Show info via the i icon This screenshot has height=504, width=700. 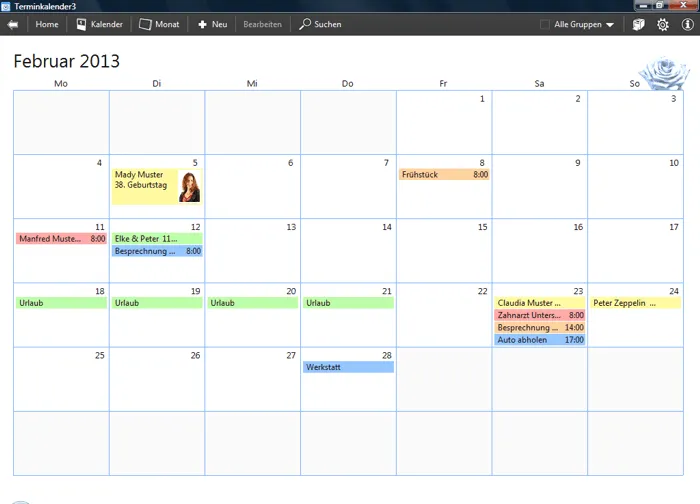[687, 24]
